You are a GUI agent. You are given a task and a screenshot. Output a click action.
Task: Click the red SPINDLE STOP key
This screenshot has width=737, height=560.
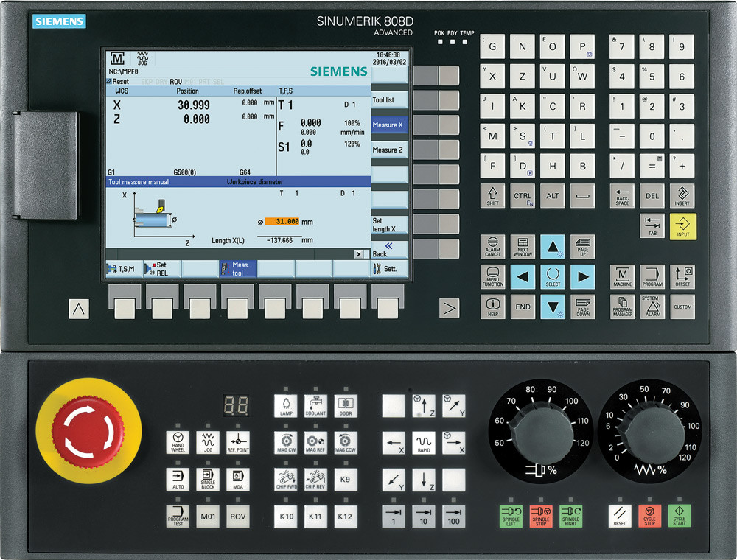(x=541, y=516)
